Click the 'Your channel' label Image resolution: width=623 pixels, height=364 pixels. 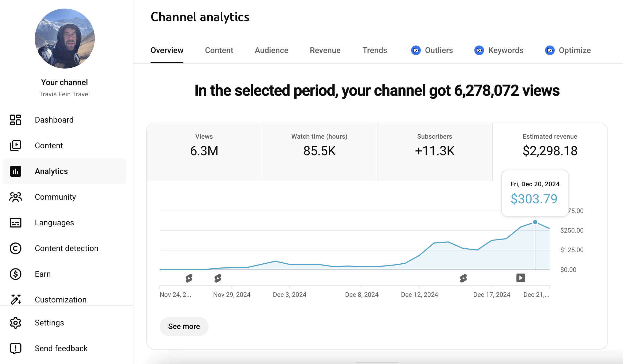[64, 82]
